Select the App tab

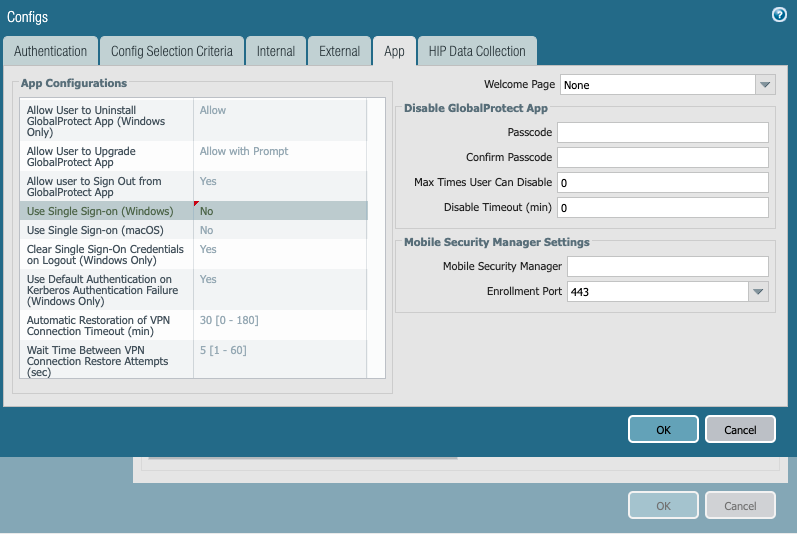[394, 51]
